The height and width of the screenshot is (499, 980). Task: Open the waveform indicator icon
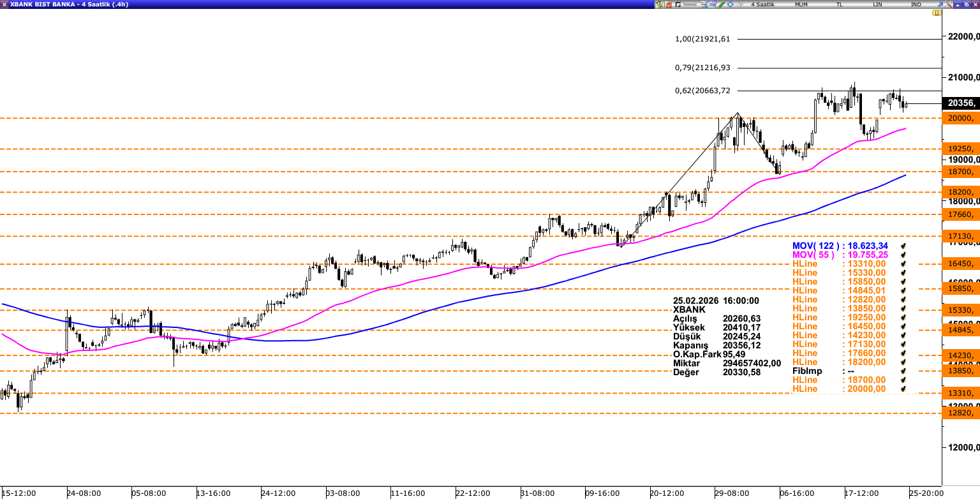(739, 4)
